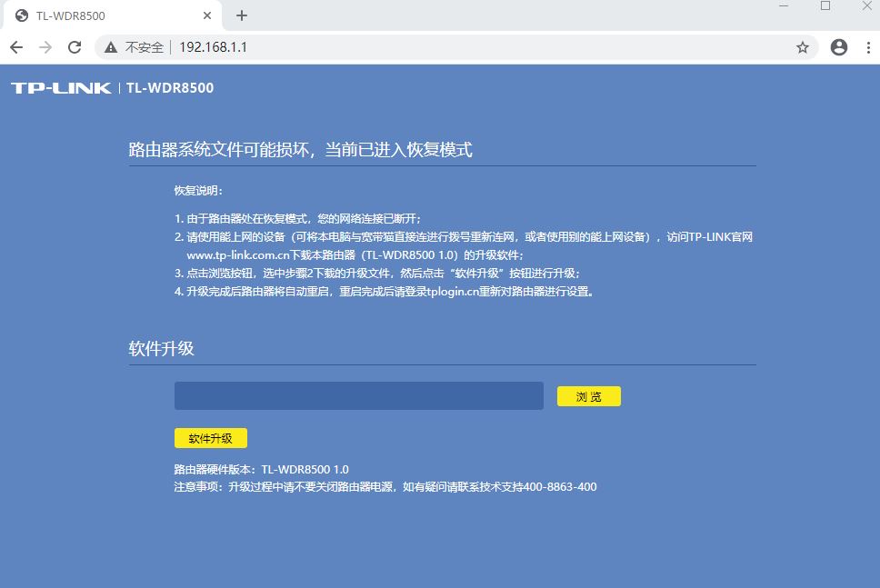Click the browser forward arrow
This screenshot has width=880, height=588.
click(45, 47)
